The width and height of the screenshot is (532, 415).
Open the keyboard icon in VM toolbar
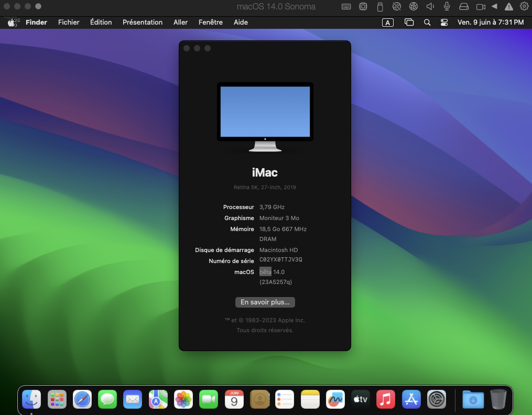[346, 6]
